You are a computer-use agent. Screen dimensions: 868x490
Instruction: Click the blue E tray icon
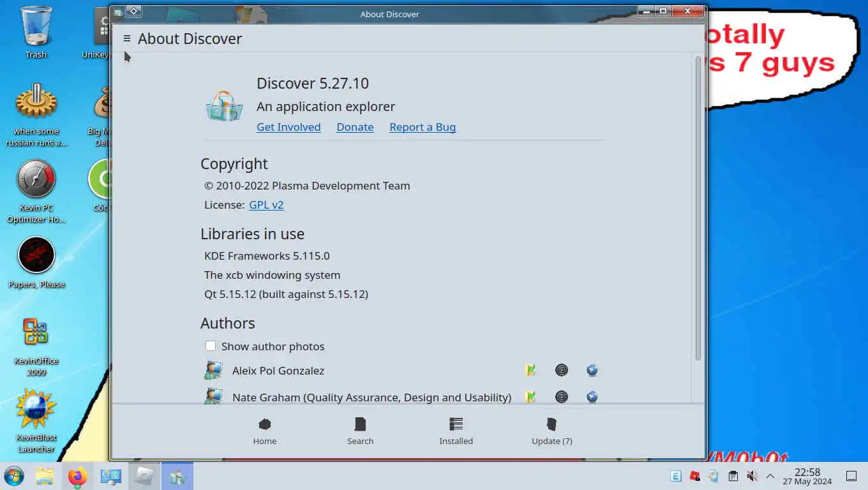point(675,476)
